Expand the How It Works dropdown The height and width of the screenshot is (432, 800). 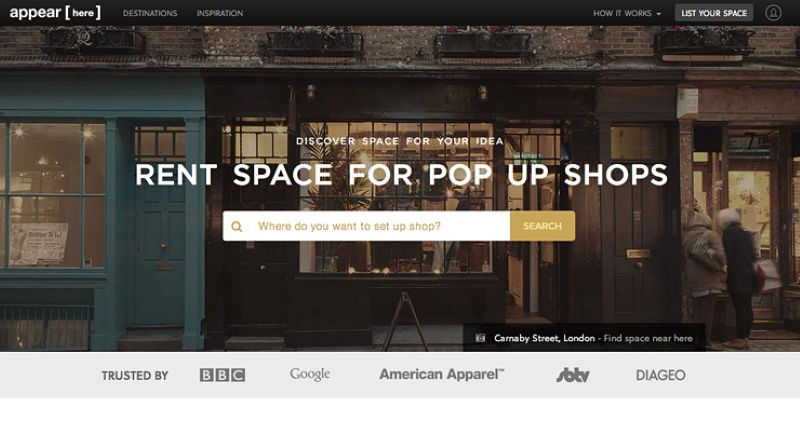(622, 13)
